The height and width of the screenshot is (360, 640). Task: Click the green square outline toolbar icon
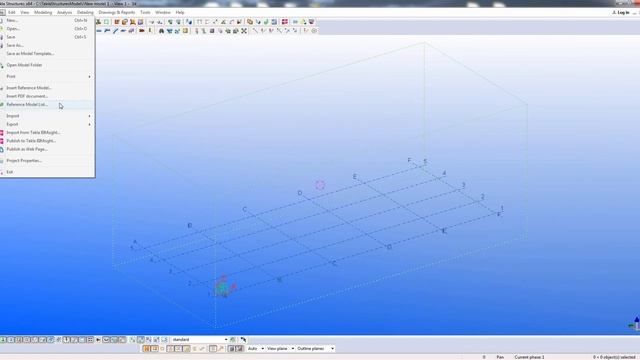(x=107, y=22)
